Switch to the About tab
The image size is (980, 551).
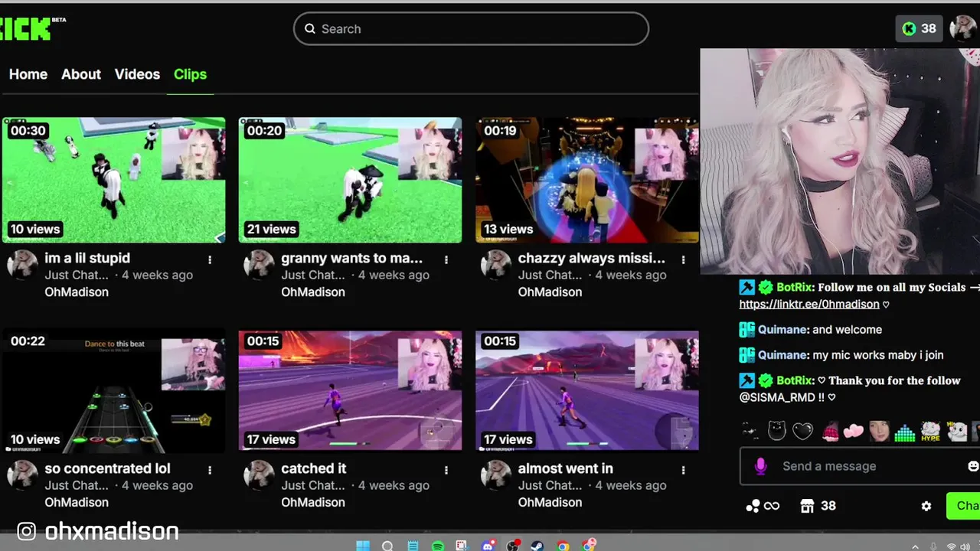(x=81, y=74)
